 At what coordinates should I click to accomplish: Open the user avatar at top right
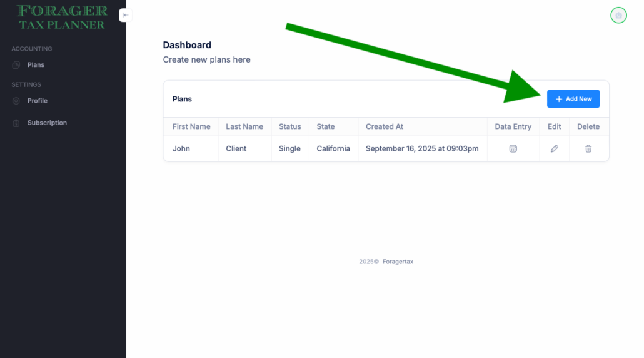[618, 16]
